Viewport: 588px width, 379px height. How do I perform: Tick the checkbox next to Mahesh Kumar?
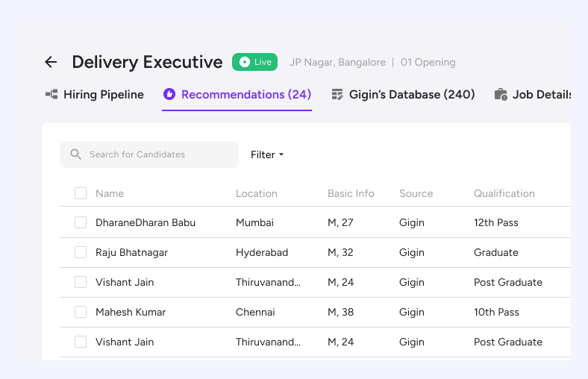coord(81,312)
